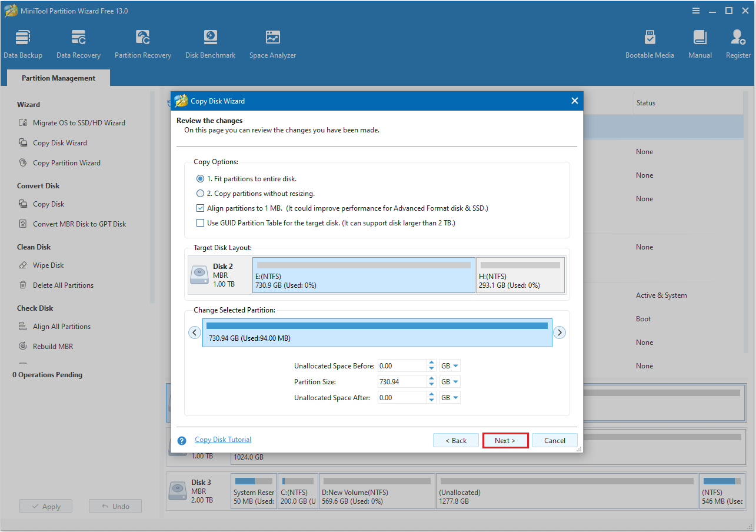Select the E: partition in Target Disk Layout
The height and width of the screenshot is (532, 756).
(363, 275)
